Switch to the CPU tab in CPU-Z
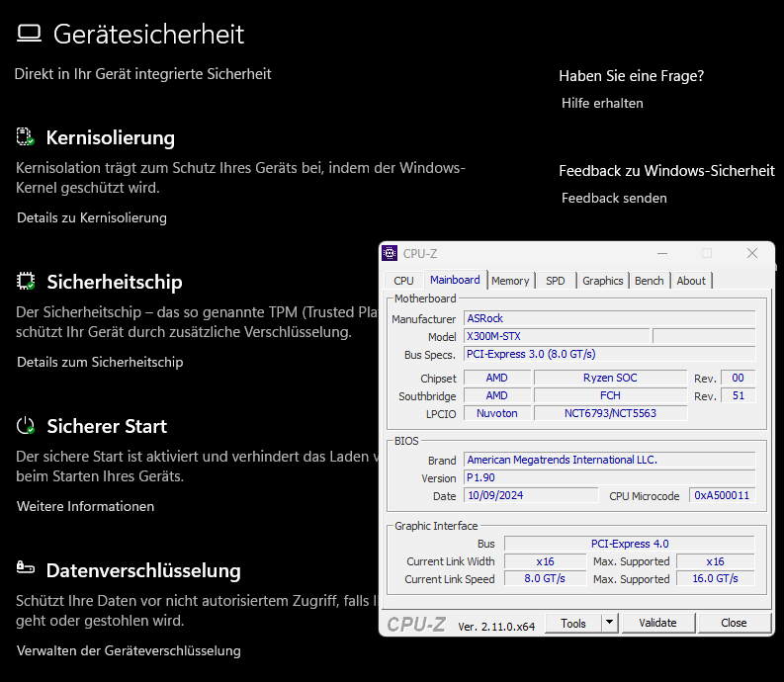 tap(403, 281)
